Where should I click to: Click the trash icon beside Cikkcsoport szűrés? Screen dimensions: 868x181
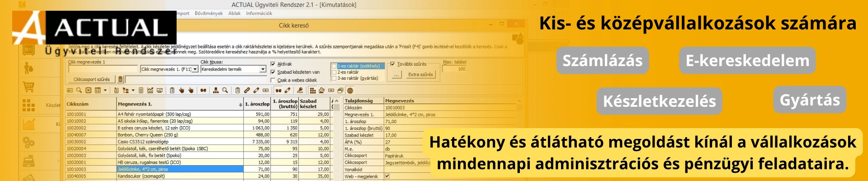pyautogui.click(x=120, y=79)
